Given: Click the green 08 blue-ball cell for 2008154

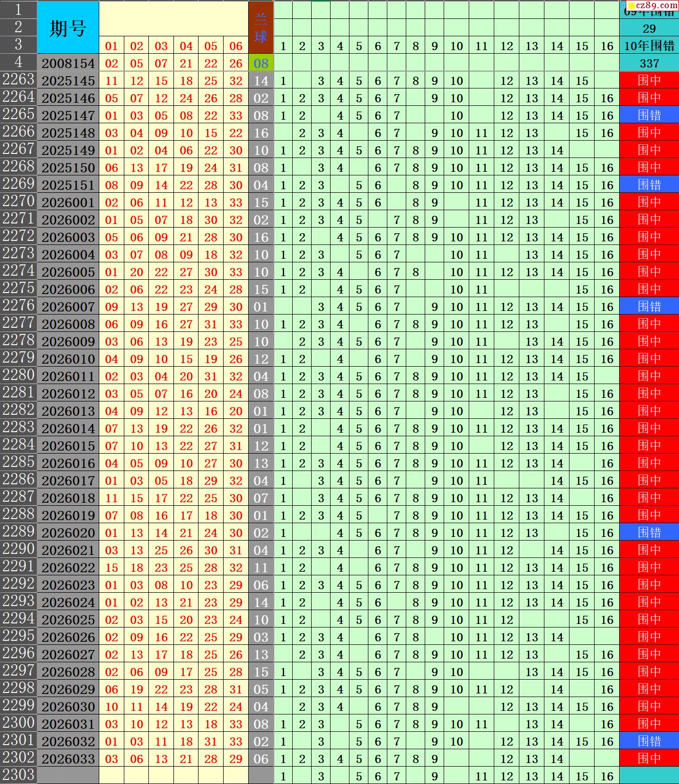Looking at the screenshot, I should [x=261, y=63].
